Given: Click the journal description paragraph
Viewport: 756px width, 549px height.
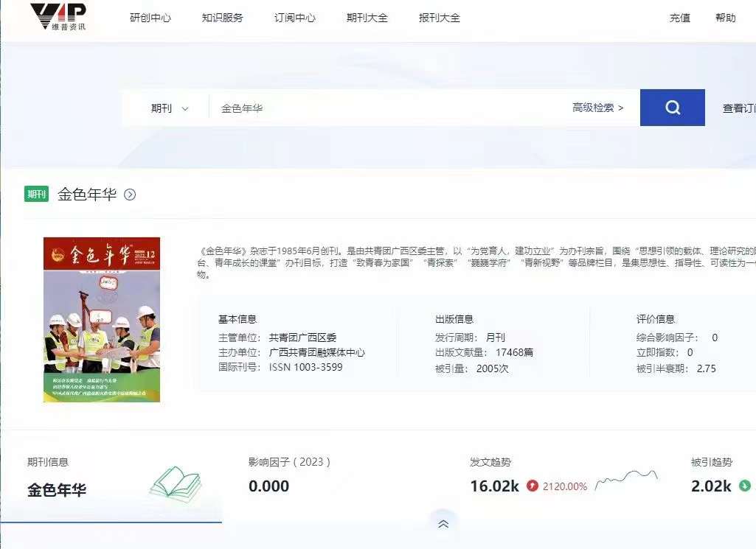Looking at the screenshot, I should [476, 262].
